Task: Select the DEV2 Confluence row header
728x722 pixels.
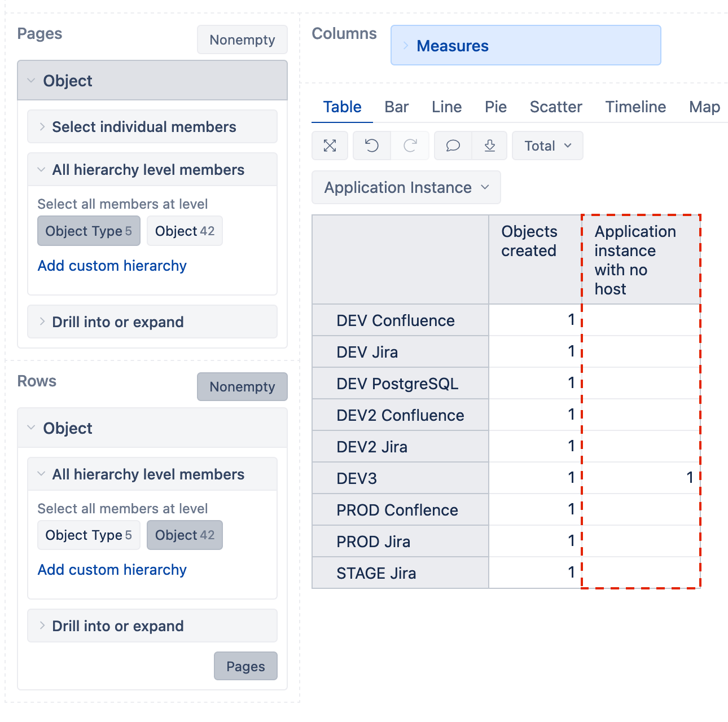Action: point(400,415)
